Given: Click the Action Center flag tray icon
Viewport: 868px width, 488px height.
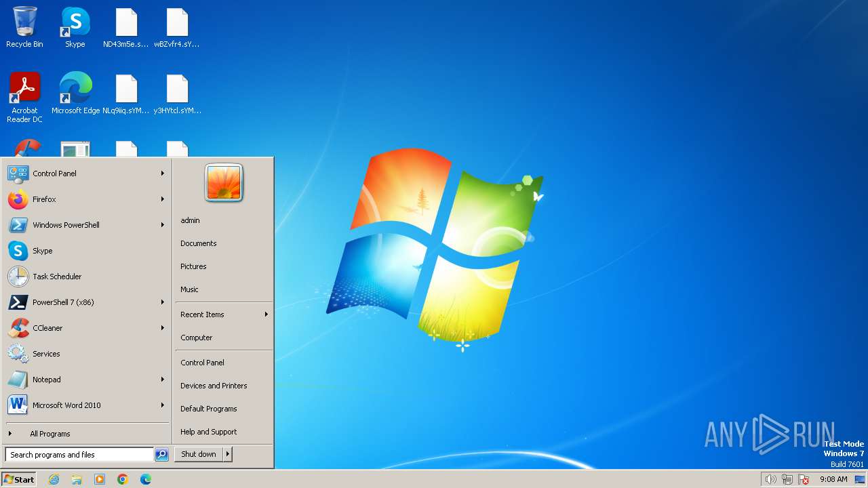Looking at the screenshot, I should (804, 479).
